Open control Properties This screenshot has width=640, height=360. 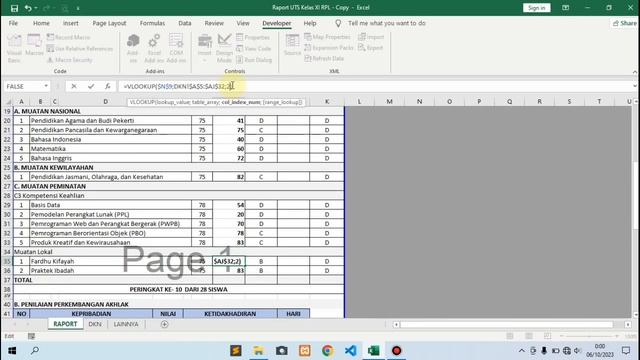[253, 37]
